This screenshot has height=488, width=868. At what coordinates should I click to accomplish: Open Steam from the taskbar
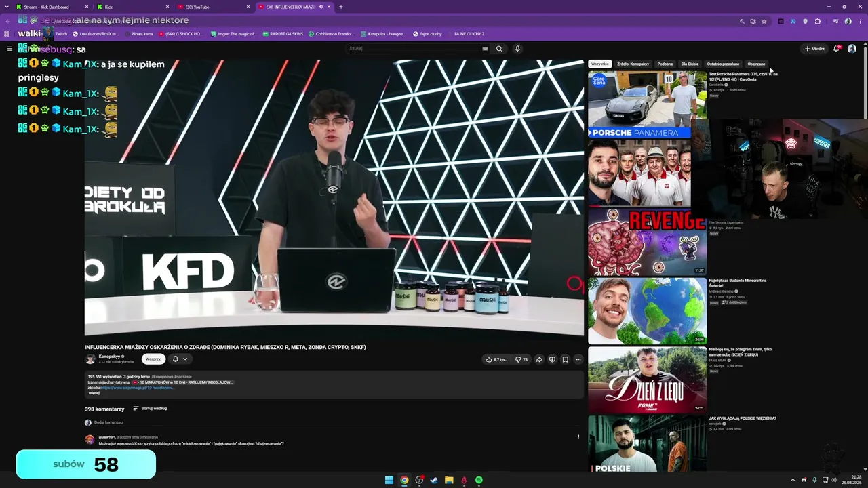tap(434, 480)
